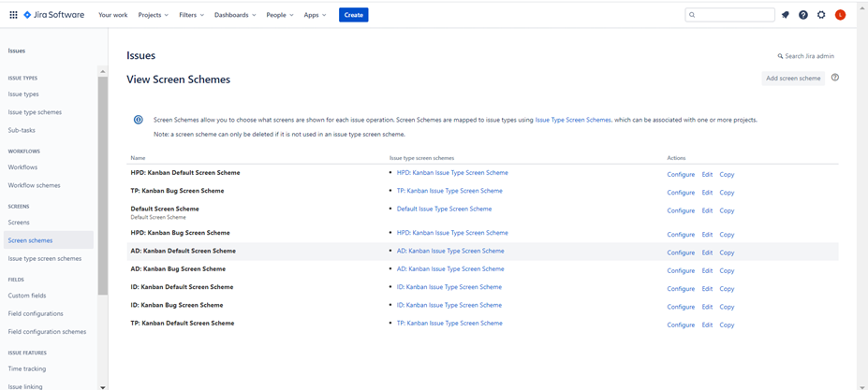Open HPD: Kanban Issue Type Screen Scheme for HPD Default row
868x390 pixels.
pos(452,173)
